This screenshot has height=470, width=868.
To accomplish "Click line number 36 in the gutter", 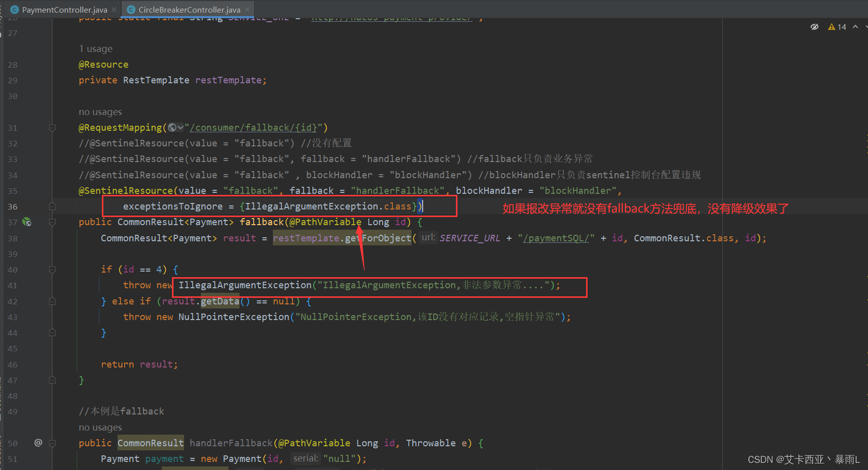I will pyautogui.click(x=13, y=206).
